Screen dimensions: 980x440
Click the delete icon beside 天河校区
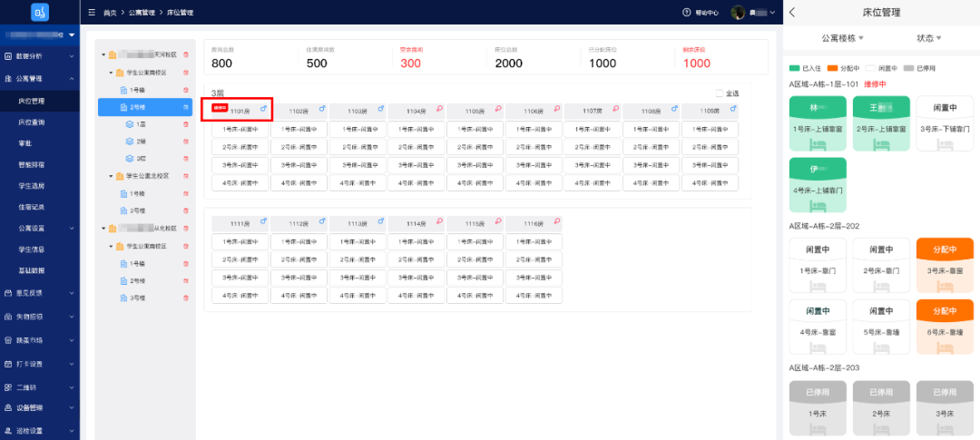186,55
